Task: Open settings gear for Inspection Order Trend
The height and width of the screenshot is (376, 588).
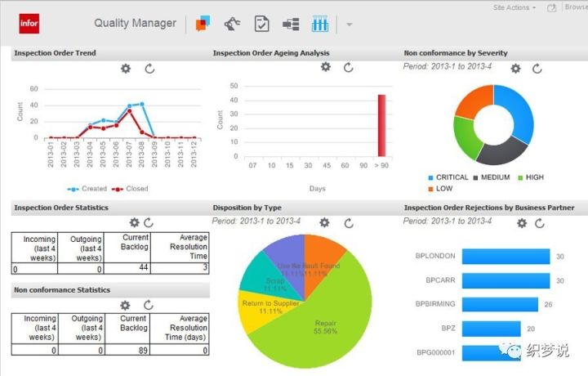Action: [x=126, y=69]
